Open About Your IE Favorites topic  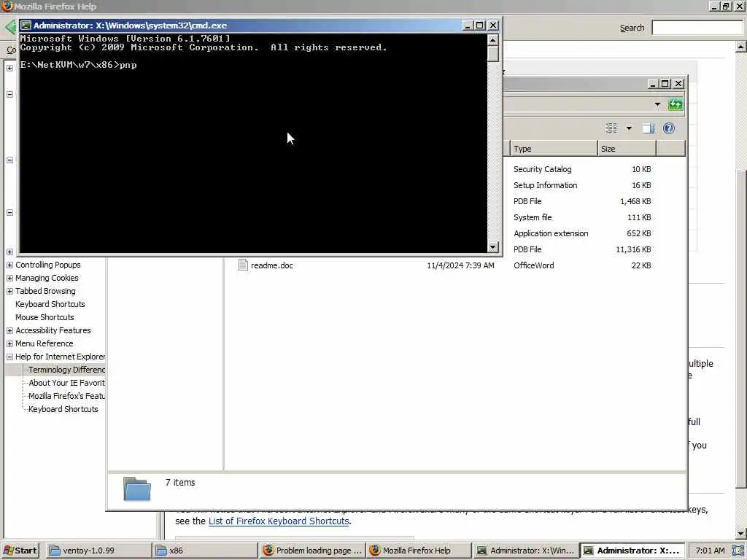point(66,383)
